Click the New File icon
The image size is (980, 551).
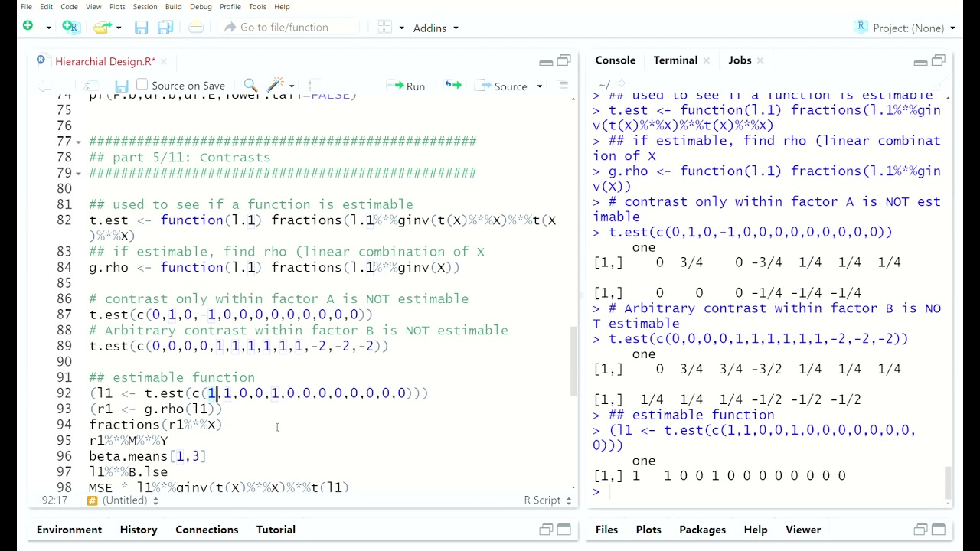coord(28,27)
